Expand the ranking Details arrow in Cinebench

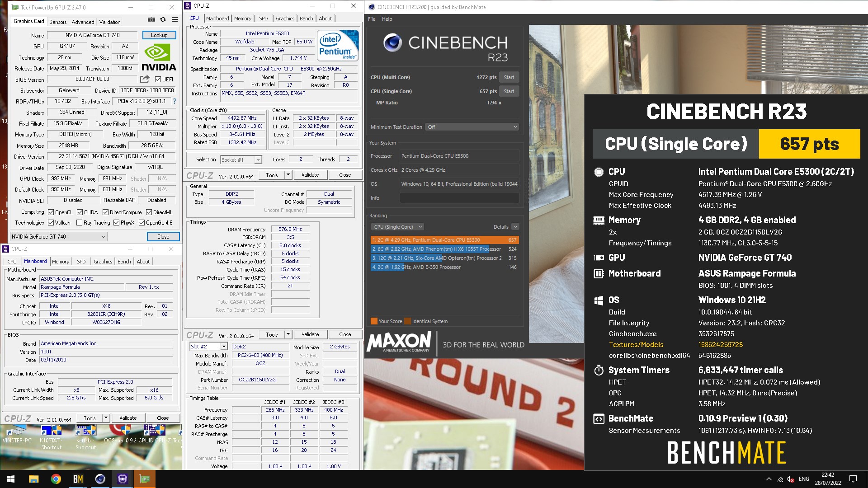click(x=515, y=227)
